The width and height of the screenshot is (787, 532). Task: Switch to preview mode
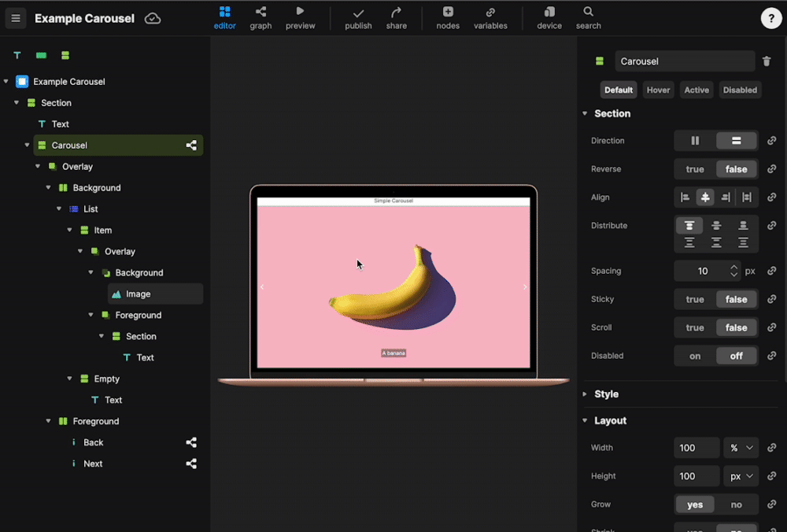300,17
